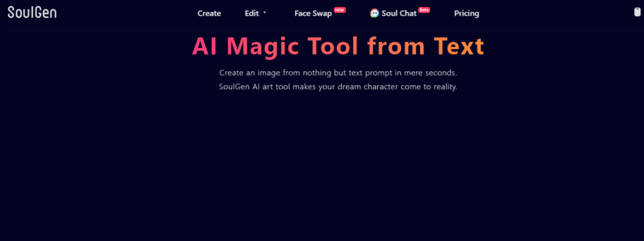Click the profile icon at top right
This screenshot has width=644, height=241.
pyautogui.click(x=638, y=12)
